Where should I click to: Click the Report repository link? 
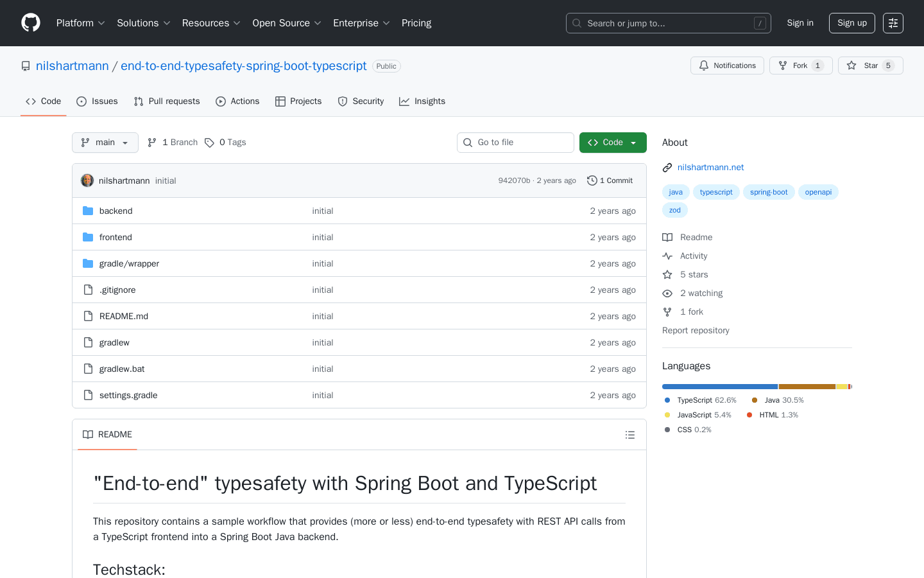pyautogui.click(x=696, y=330)
